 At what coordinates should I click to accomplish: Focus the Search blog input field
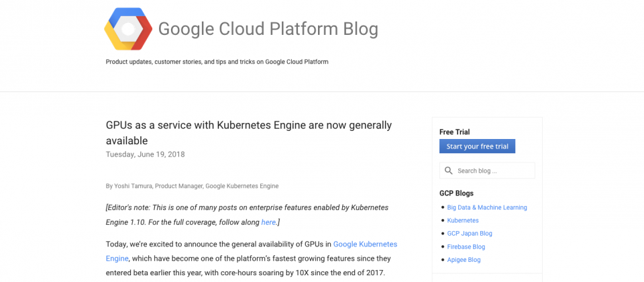[x=487, y=171]
